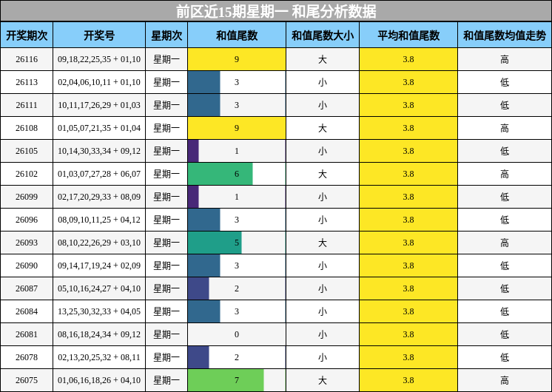Select the 星期次 column header
Screen dimensions: 552x392
click(166, 36)
